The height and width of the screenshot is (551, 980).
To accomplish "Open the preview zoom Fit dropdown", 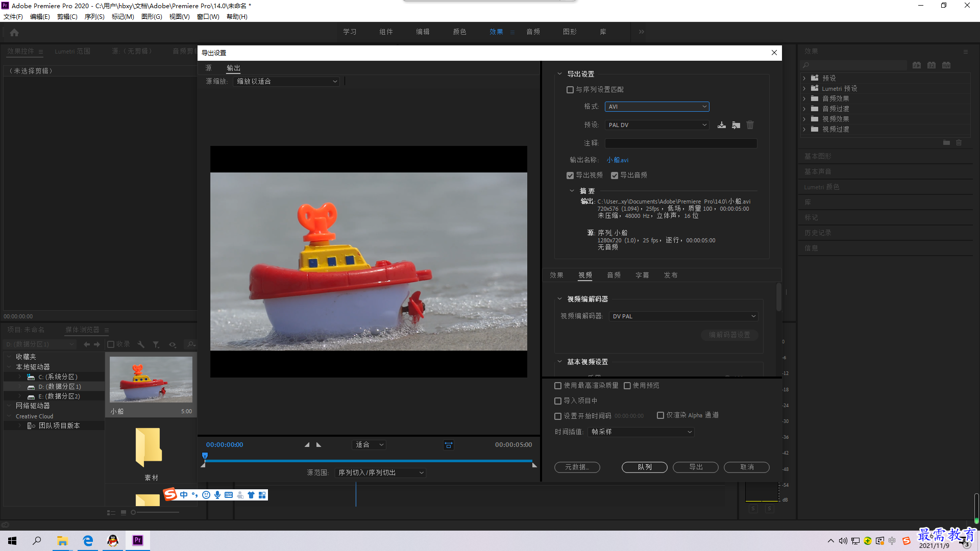I will point(369,445).
